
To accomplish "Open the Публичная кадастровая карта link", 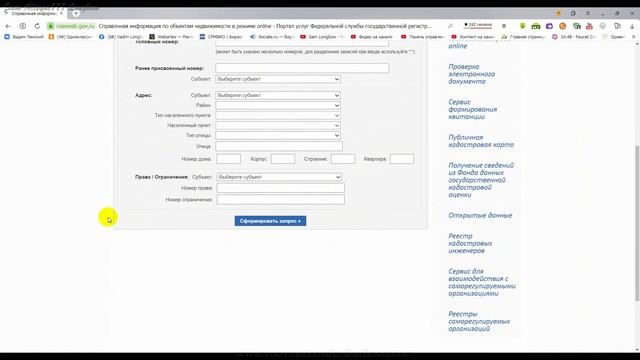I will coord(481,141).
